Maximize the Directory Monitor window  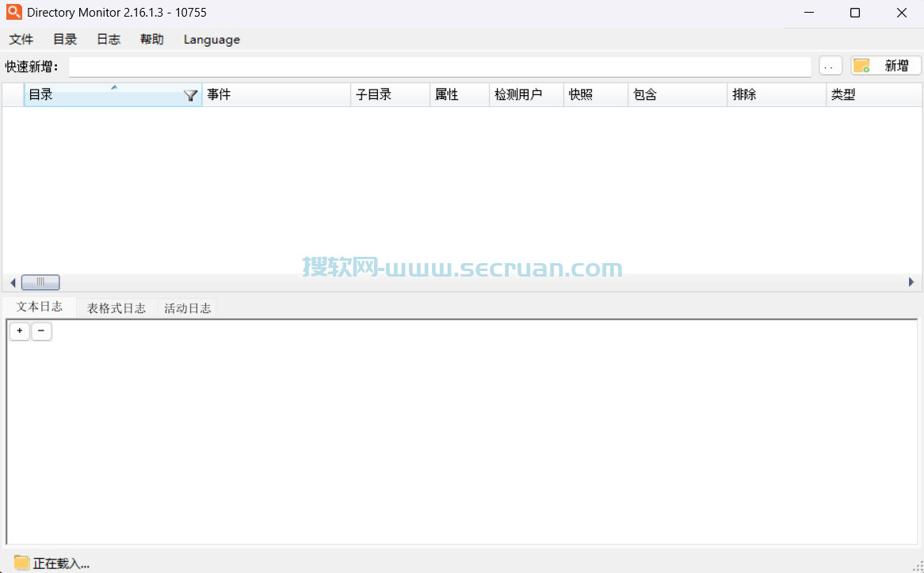point(855,13)
